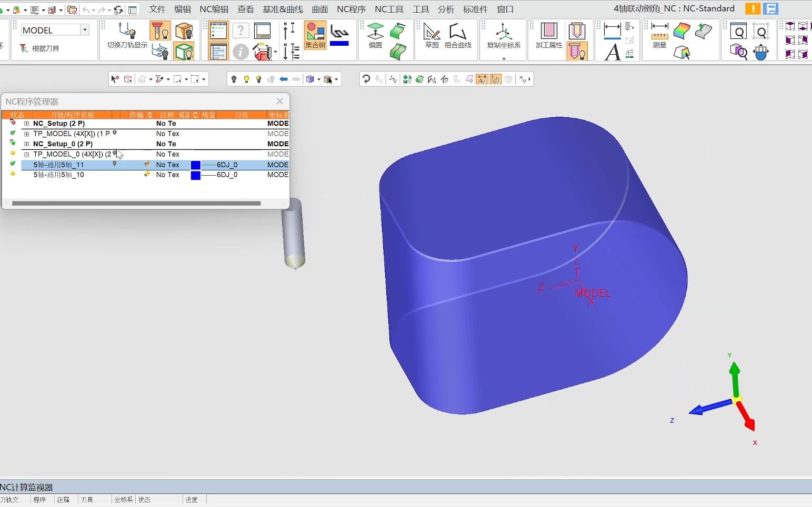
Task: Collapse the TP_MODEL_0 (4X[X]) tree node
Action: pyautogui.click(x=26, y=155)
